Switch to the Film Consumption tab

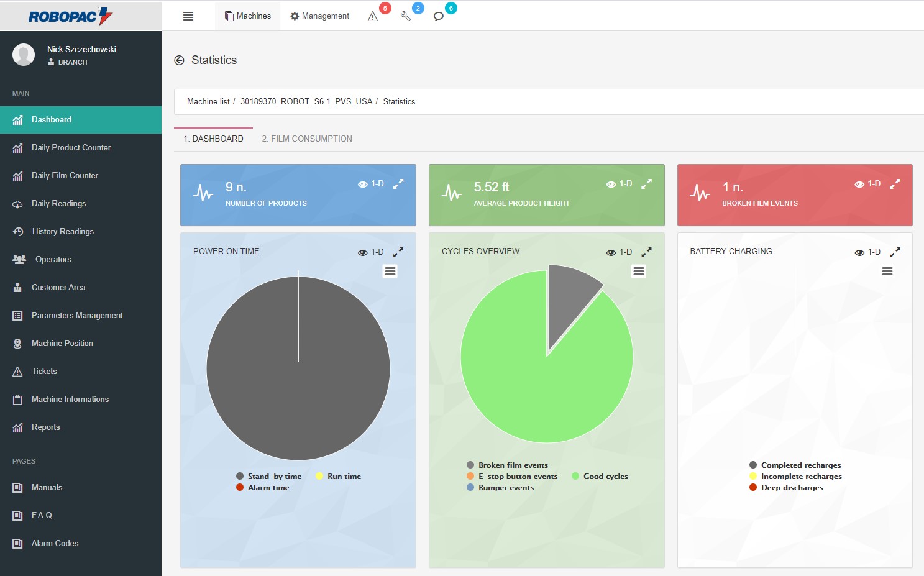point(307,139)
